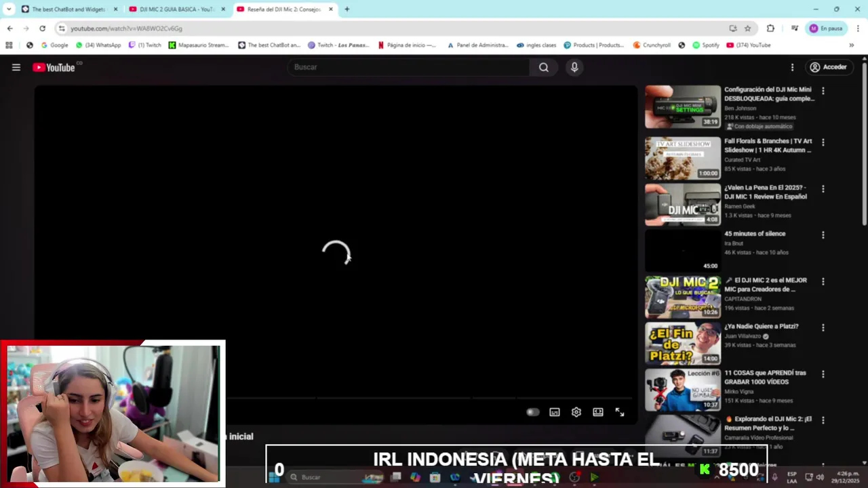
Task: Open '45 minutes of silence' video title
Action: pos(755,234)
